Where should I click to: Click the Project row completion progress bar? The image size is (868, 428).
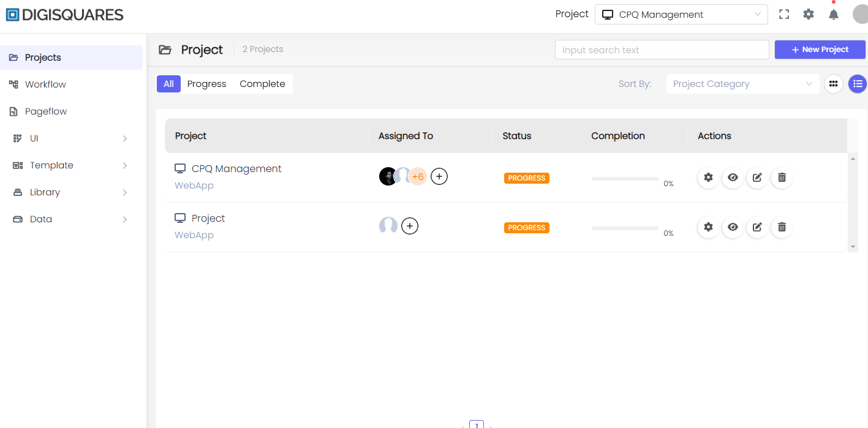[625, 228]
